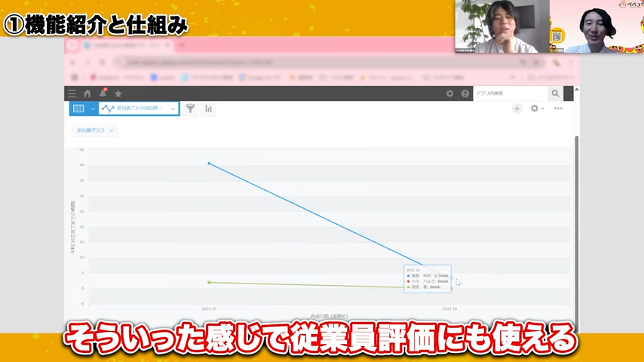This screenshot has width=644, height=362.
Task: Open the three-dot more options menu
Action: [558, 109]
